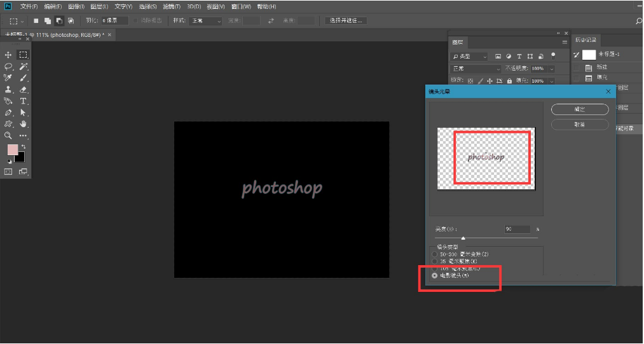Select the 50-300 毫米变焦 lens type

click(x=435, y=254)
